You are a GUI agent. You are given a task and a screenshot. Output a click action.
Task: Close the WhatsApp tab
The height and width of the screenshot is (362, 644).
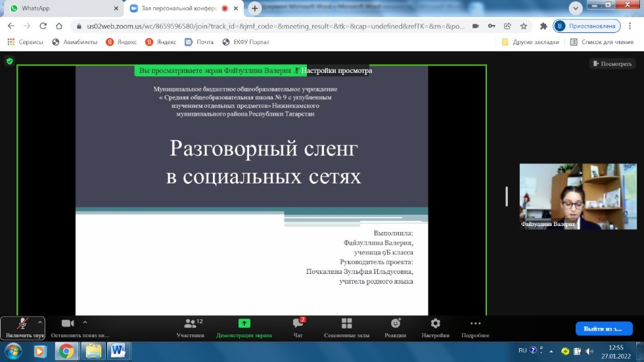pyautogui.click(x=116, y=8)
